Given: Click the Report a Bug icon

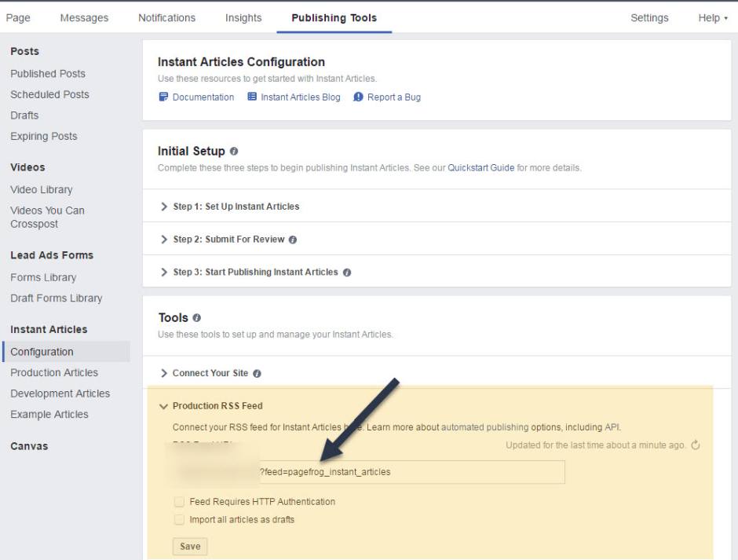Looking at the screenshot, I should 358,97.
